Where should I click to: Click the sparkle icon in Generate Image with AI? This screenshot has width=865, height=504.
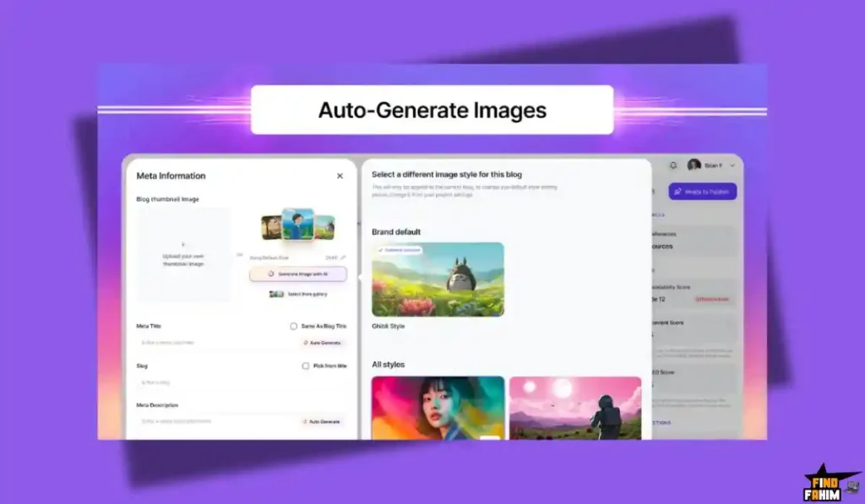[270, 274]
